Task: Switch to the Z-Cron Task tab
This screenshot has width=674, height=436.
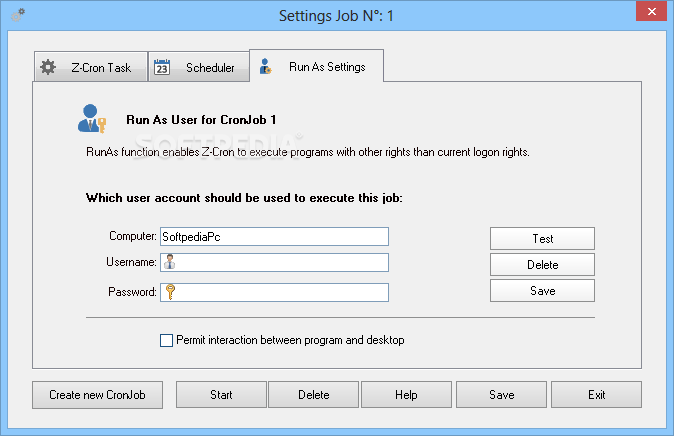Action: click(91, 67)
